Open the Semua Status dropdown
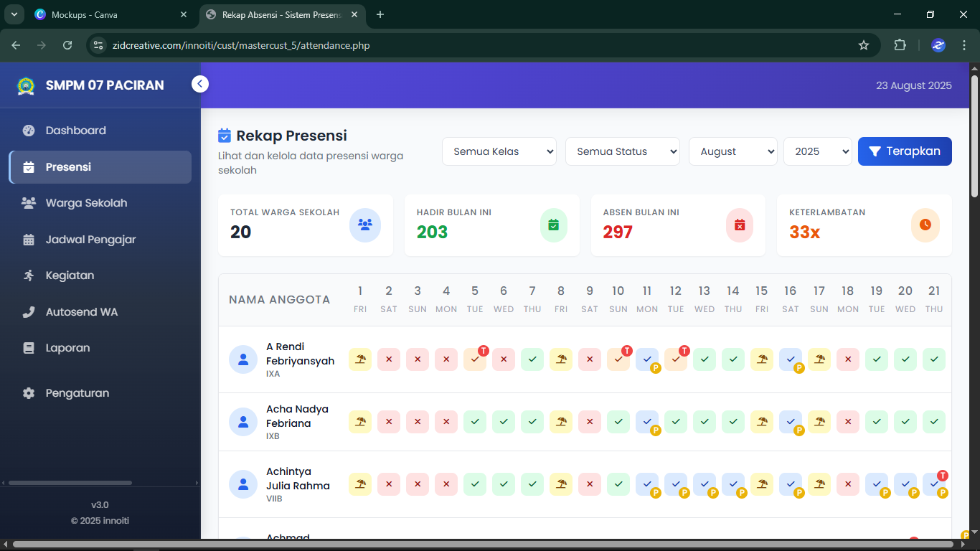 pos(622,151)
